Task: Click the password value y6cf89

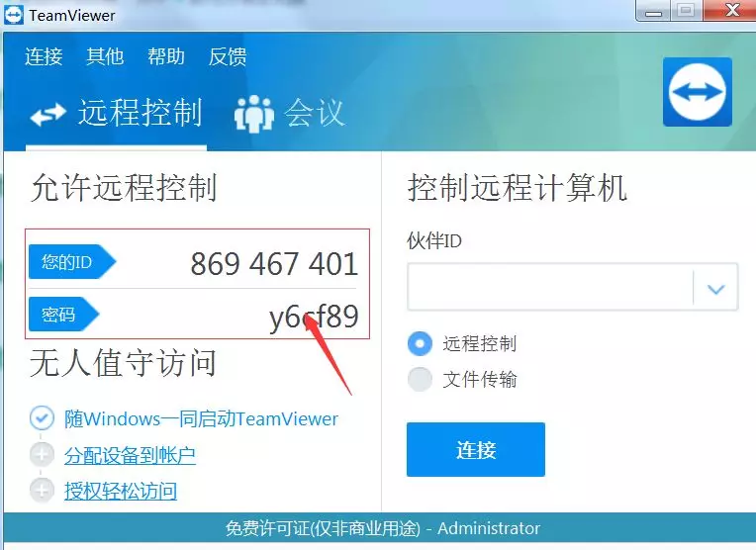Action: (x=314, y=317)
